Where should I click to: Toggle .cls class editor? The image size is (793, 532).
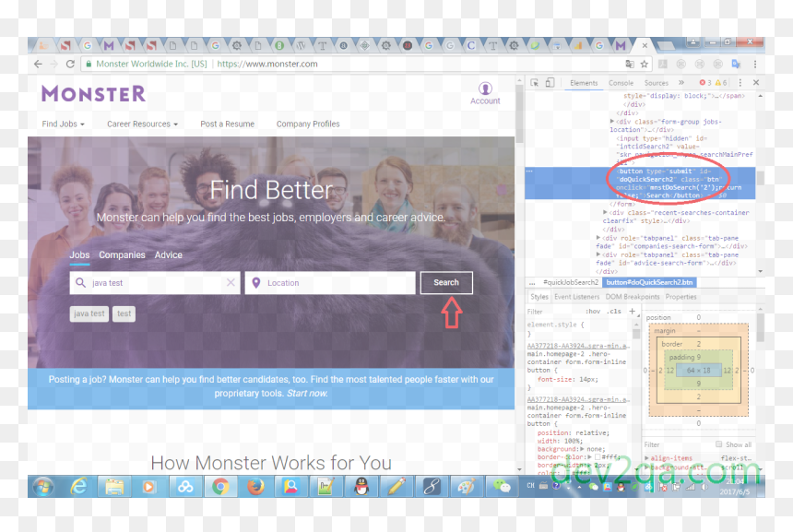click(613, 311)
